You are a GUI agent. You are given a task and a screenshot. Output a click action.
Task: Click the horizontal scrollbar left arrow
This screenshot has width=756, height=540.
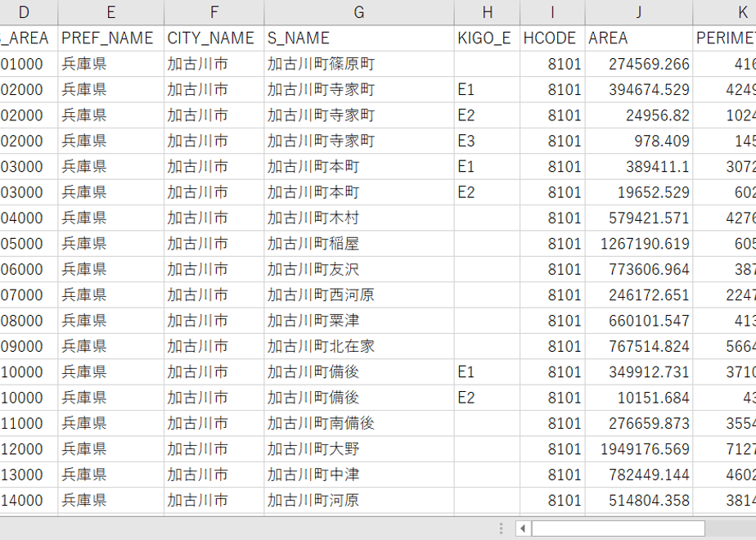[x=523, y=529]
